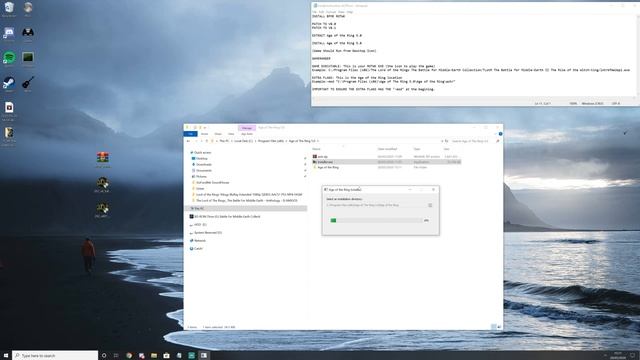This screenshot has width=640, height=360.
Task: Open the Edit menu in Notepad
Action: [322, 12]
